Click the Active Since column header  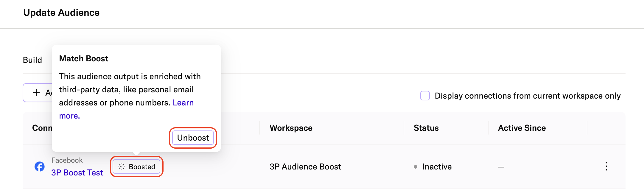522,128
